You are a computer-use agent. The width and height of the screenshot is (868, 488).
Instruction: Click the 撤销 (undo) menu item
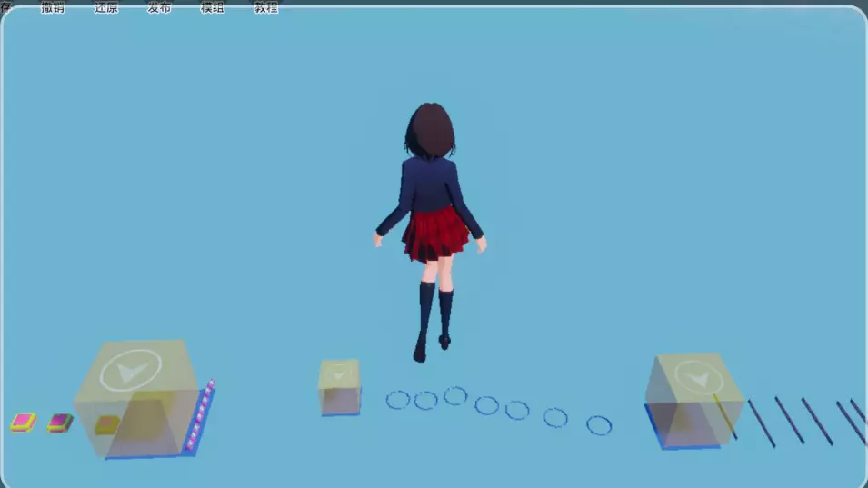(x=53, y=7)
